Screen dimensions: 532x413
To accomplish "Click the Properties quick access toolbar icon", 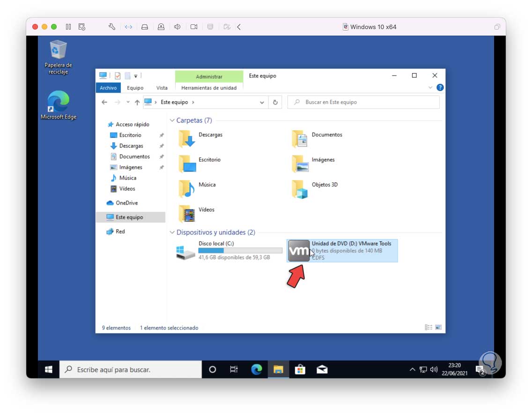I will pyautogui.click(x=118, y=75).
